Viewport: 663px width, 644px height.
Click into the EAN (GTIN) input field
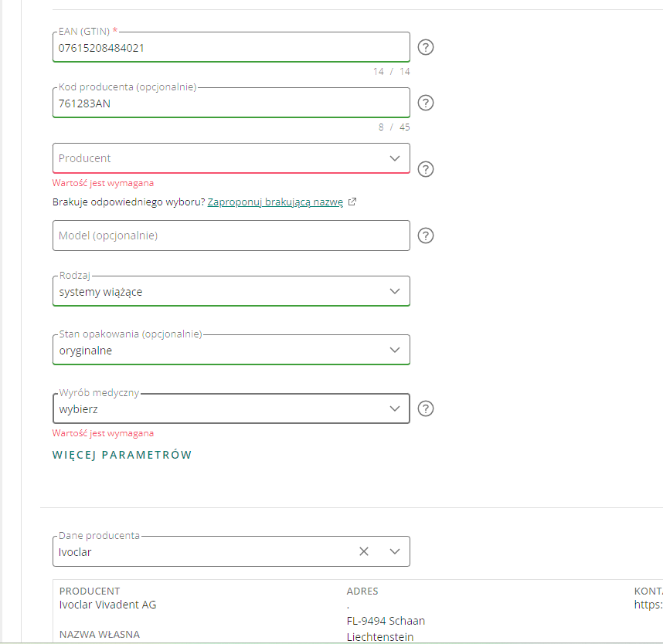230,47
